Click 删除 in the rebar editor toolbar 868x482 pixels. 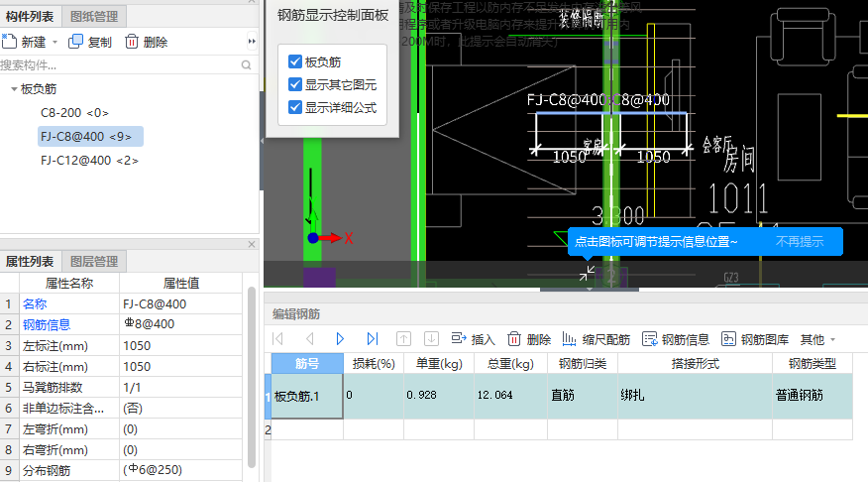pos(529,339)
